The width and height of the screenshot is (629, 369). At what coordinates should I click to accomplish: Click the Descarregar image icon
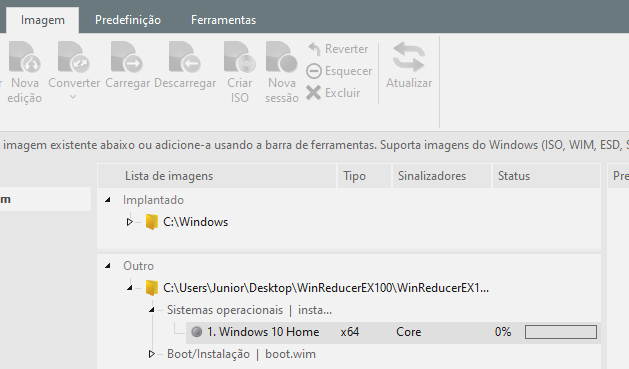click(185, 57)
